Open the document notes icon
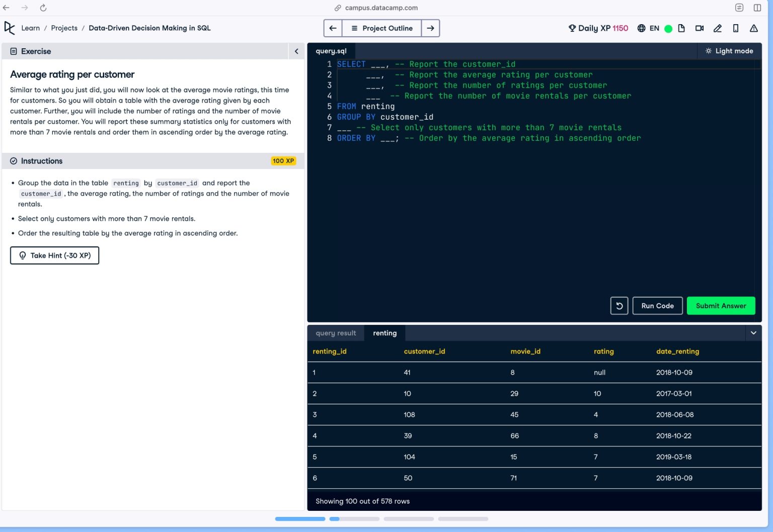The width and height of the screenshot is (773, 532). 681,28
